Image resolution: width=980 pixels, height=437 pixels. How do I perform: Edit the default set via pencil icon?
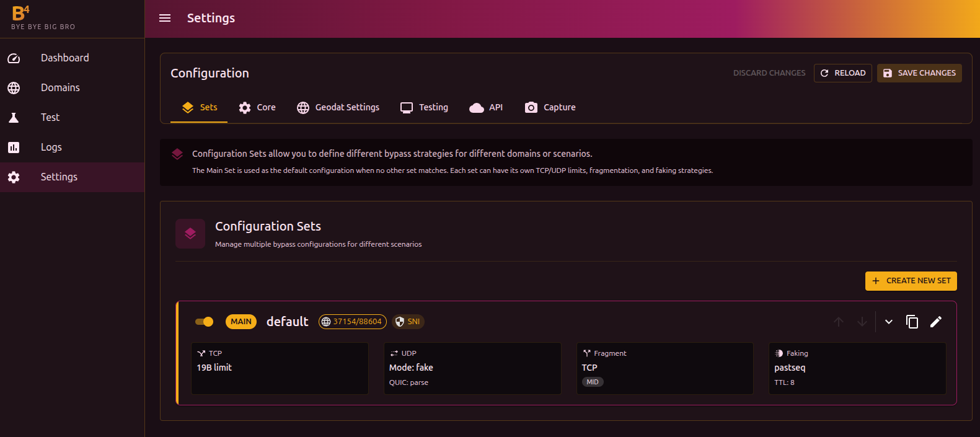click(x=936, y=322)
